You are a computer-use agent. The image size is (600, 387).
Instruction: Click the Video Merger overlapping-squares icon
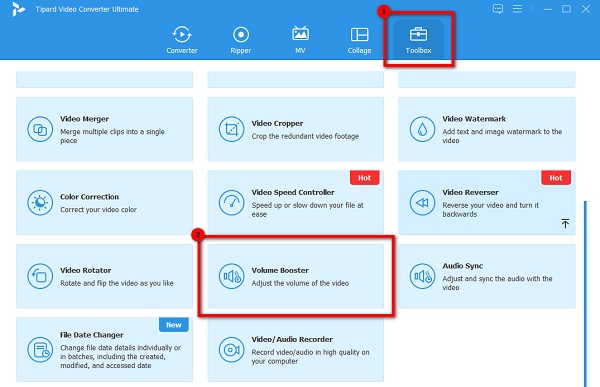click(40, 129)
